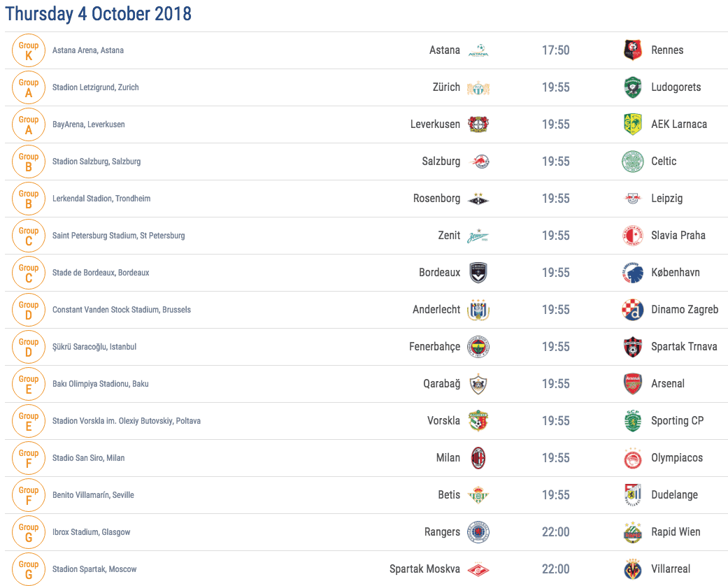Click the Milan club crest
Image resolution: width=728 pixels, height=586 pixels.
point(478,458)
